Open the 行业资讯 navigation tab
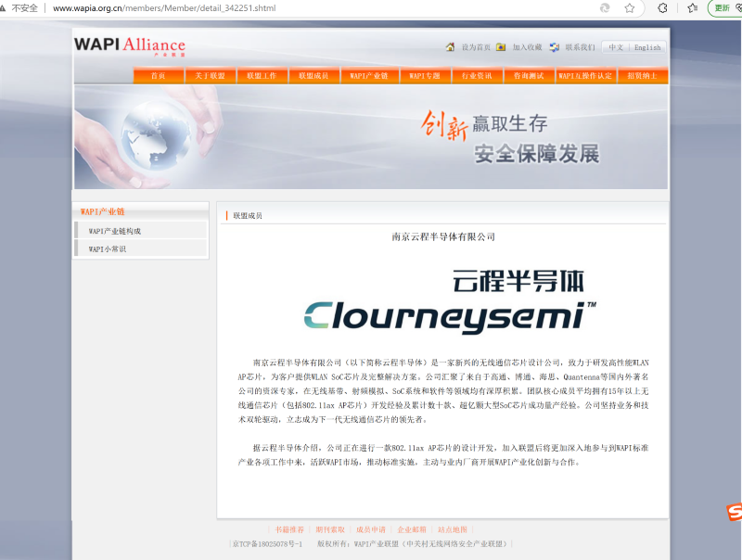 click(x=477, y=76)
